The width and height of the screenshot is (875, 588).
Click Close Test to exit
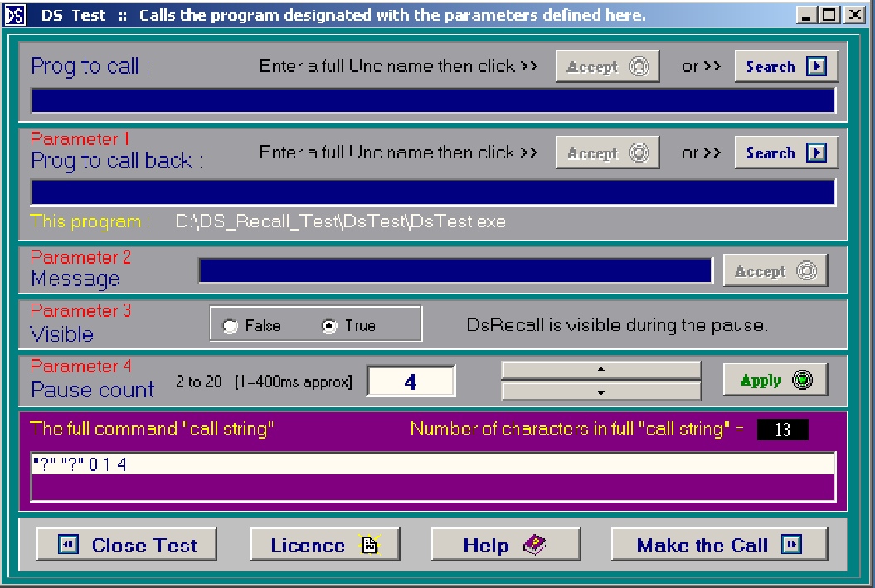point(126,544)
